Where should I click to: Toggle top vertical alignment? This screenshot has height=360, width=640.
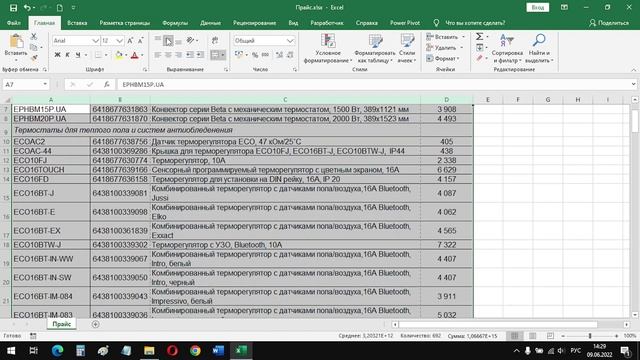point(158,40)
